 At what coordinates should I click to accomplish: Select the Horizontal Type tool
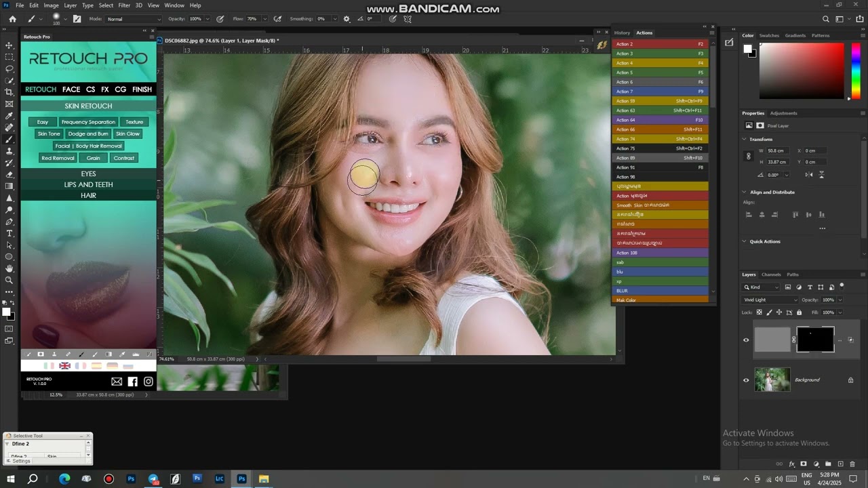pyautogui.click(x=9, y=233)
